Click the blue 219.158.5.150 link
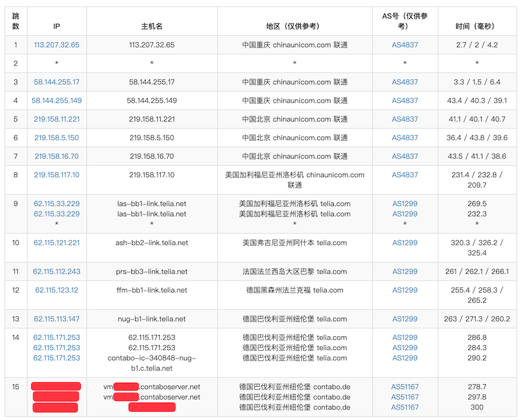 coord(56,138)
